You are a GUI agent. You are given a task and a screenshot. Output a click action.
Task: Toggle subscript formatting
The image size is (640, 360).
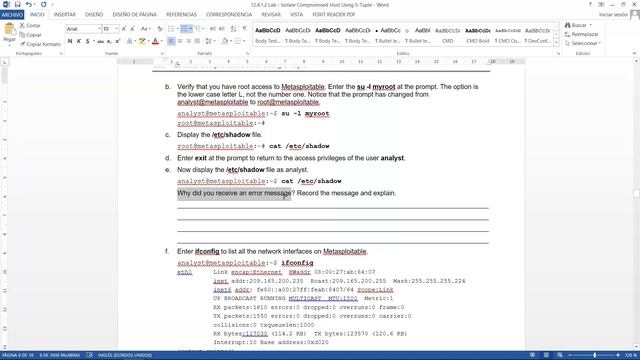click(x=109, y=41)
